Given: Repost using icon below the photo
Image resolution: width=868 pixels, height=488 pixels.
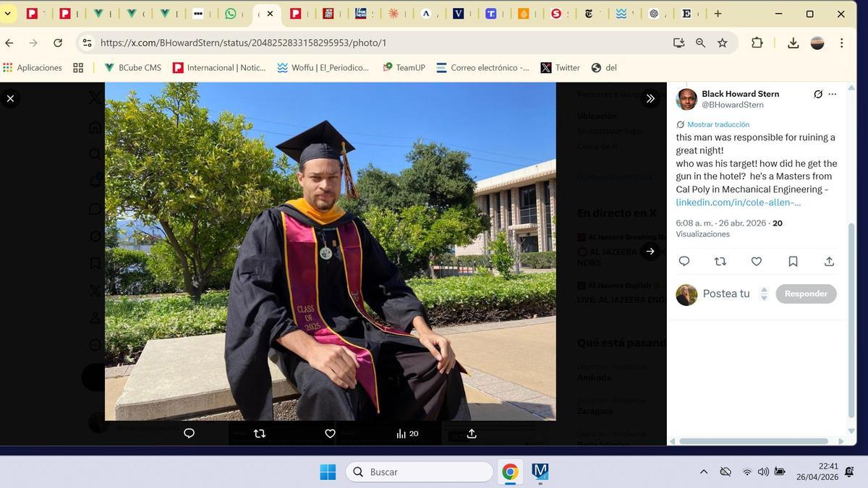Looking at the screenshot, I should 260,434.
